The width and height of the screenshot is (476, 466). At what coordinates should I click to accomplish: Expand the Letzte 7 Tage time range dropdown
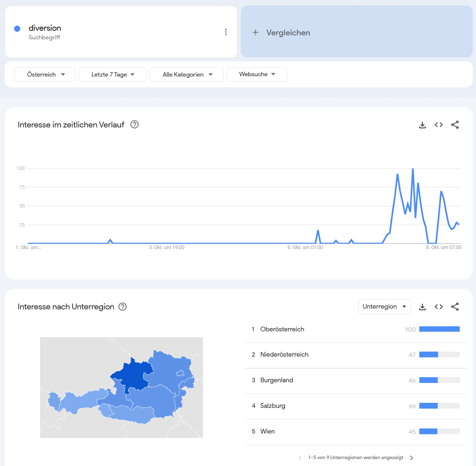pyautogui.click(x=113, y=74)
